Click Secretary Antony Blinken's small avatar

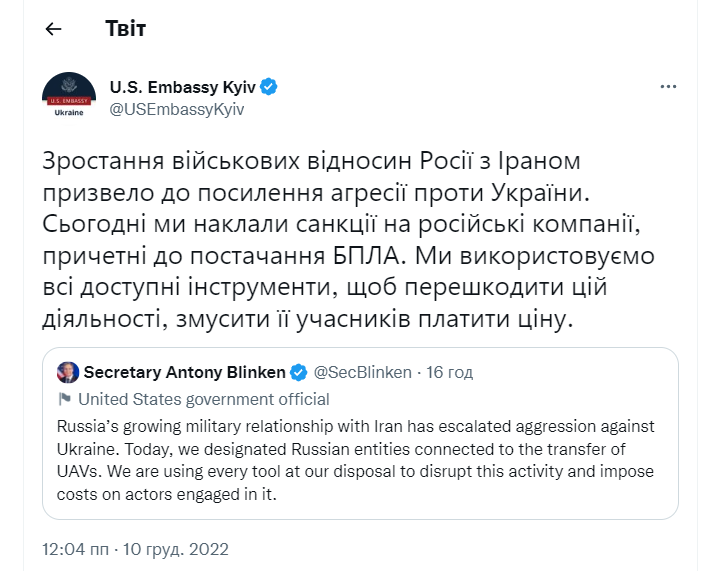coord(69,372)
